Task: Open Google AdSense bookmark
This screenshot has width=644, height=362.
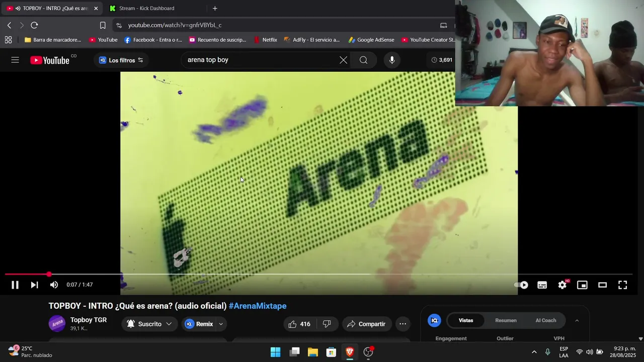Action: point(371,40)
